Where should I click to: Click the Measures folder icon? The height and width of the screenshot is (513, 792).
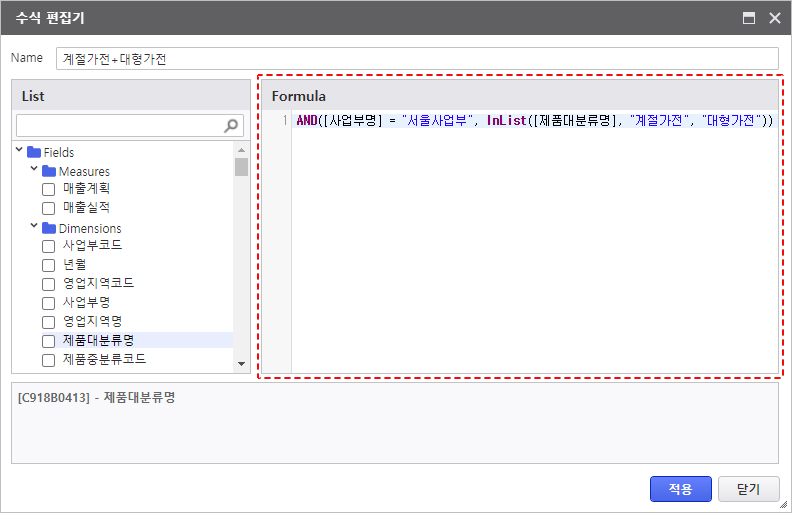tap(49, 171)
